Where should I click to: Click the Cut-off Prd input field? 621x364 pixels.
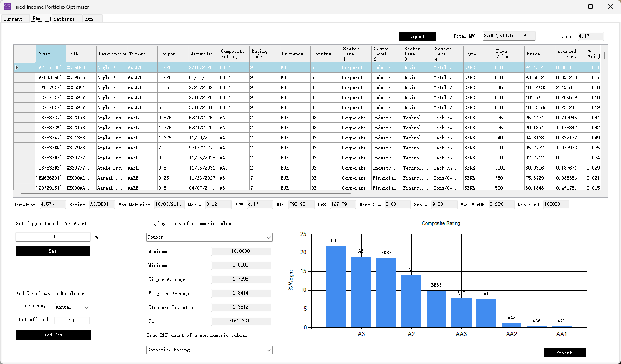(x=72, y=321)
